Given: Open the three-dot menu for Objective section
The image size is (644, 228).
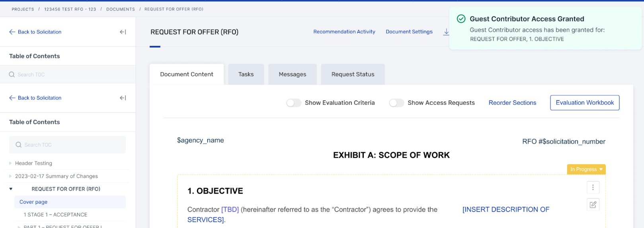Looking at the screenshot, I should [593, 187].
